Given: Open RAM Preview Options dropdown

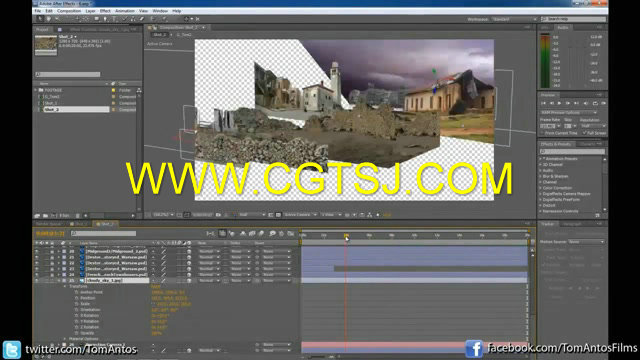Looking at the screenshot, I should [568, 113].
